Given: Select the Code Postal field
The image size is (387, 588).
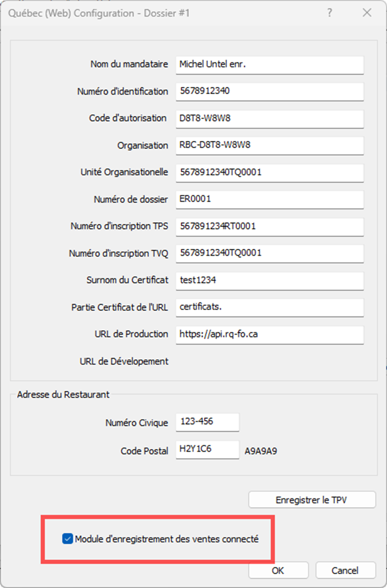Looking at the screenshot, I should [x=207, y=450].
